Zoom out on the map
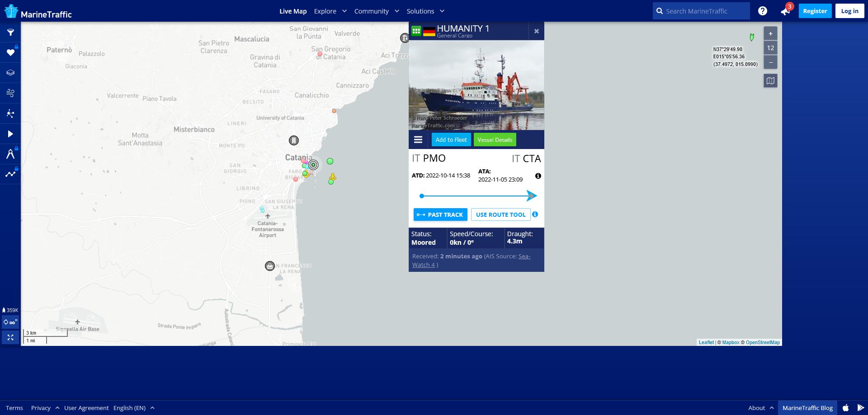Image resolution: width=868 pixels, height=415 pixels. point(771,62)
